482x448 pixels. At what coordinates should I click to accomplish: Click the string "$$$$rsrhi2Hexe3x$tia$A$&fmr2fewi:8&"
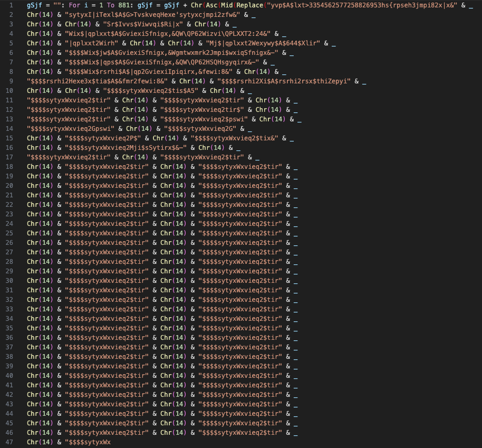tap(97, 82)
